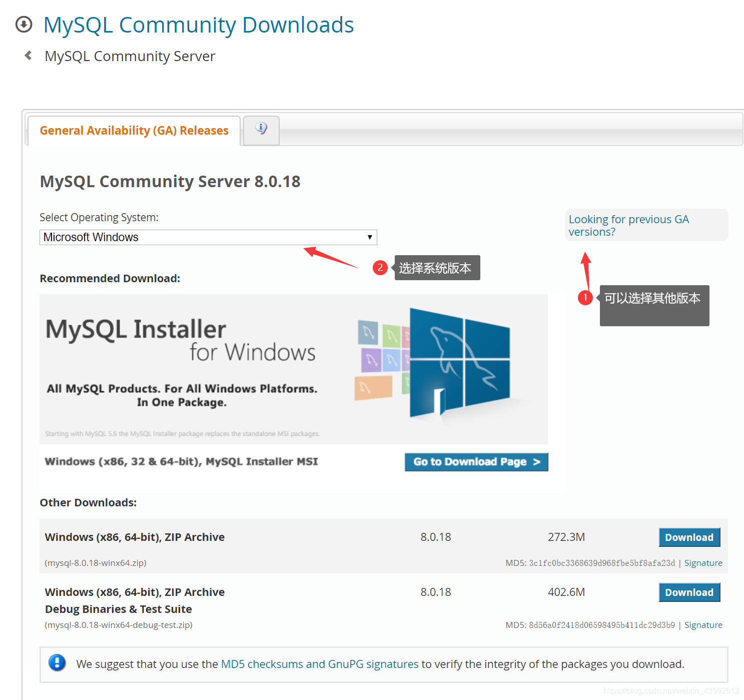Screen dimensions: 744x700
Task: Click the MySQL Community Downloads heading
Action: (x=199, y=25)
